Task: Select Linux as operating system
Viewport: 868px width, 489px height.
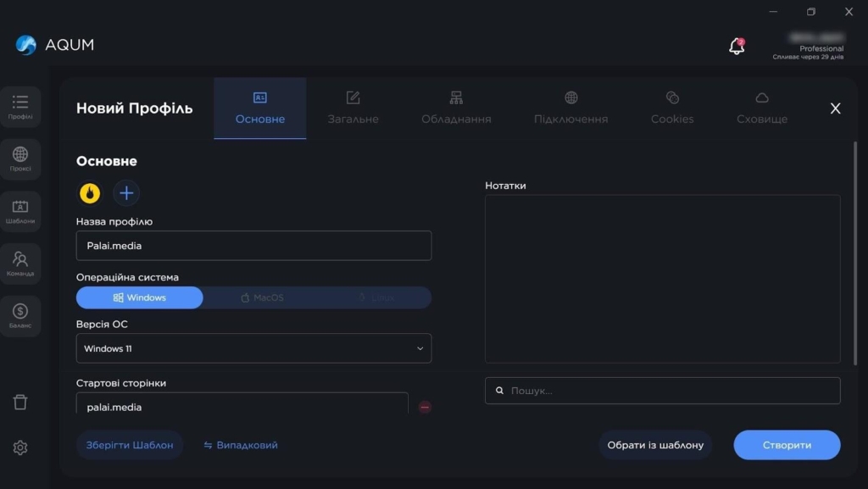Action: (376, 297)
